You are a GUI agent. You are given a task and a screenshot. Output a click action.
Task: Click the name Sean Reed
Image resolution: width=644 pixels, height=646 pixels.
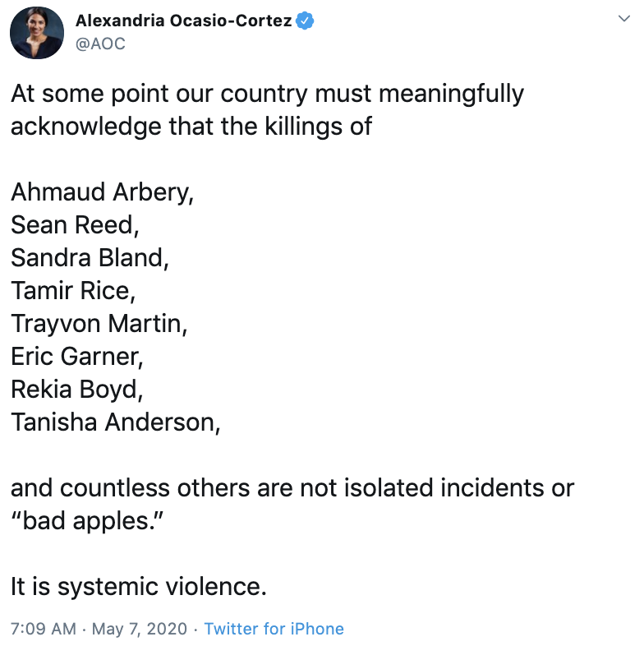[74, 225]
